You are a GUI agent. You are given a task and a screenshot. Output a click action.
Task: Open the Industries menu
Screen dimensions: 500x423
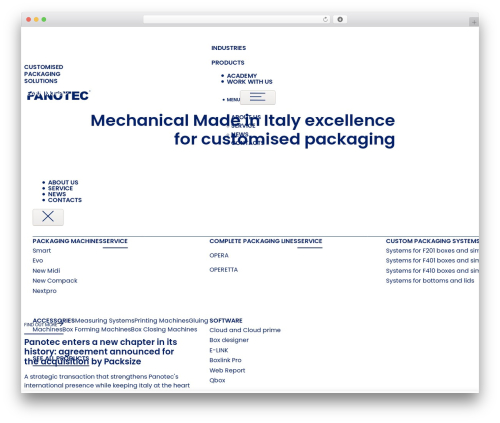[229, 48]
